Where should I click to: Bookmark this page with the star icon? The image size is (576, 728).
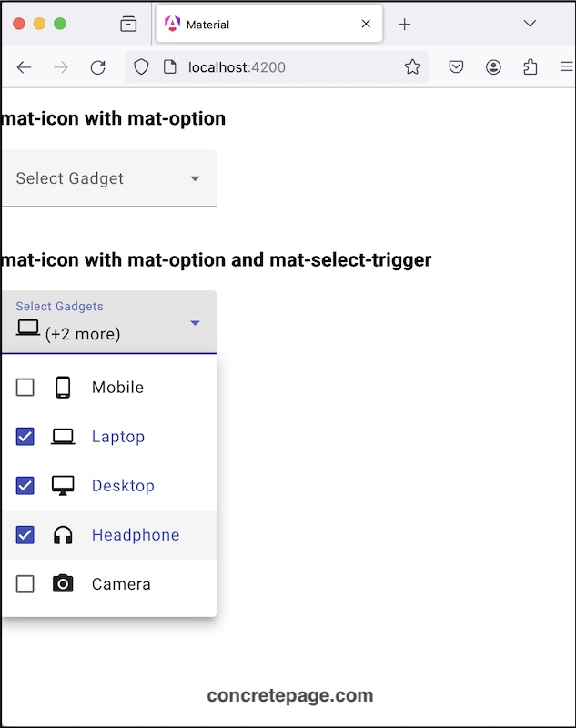point(412,66)
